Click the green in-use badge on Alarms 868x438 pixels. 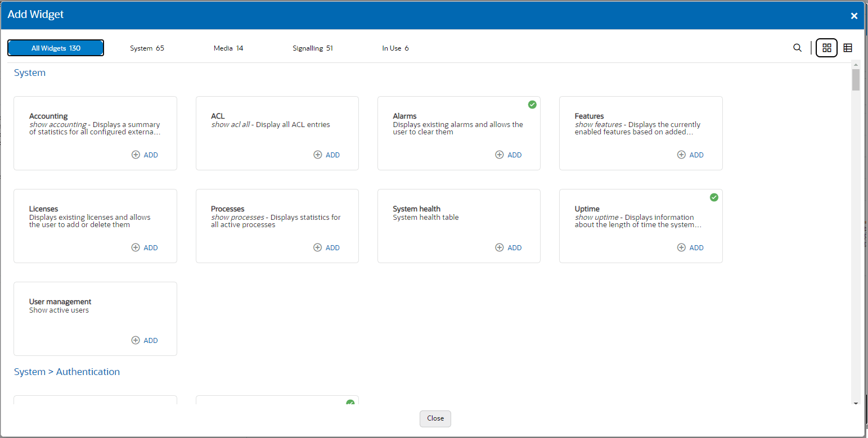tap(532, 105)
